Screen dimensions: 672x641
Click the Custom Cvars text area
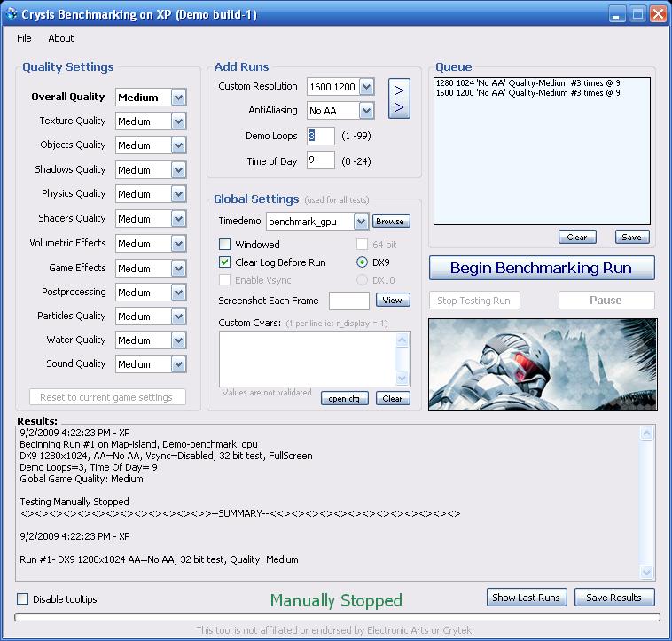point(308,359)
